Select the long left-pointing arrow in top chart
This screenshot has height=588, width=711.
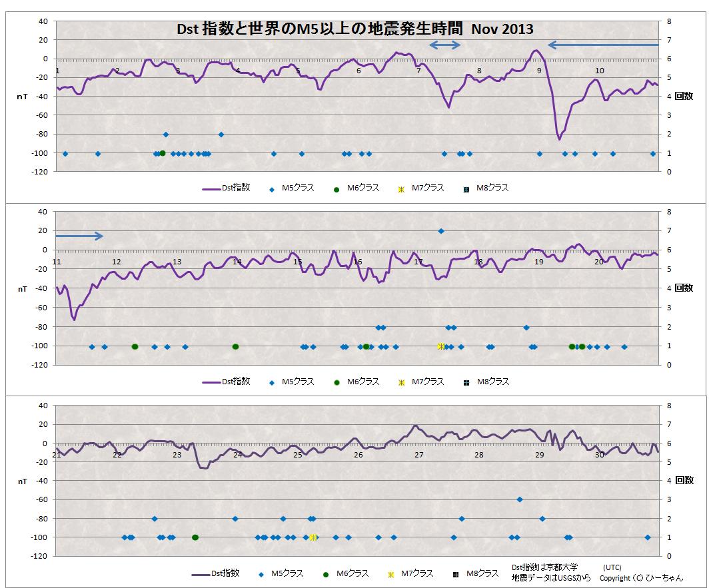603,45
